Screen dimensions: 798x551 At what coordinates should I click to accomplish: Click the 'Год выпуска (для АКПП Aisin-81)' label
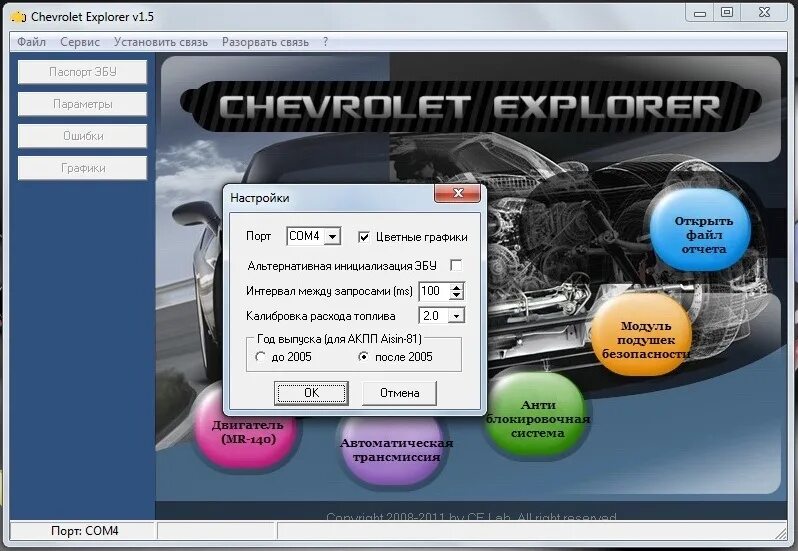pyautogui.click(x=339, y=338)
